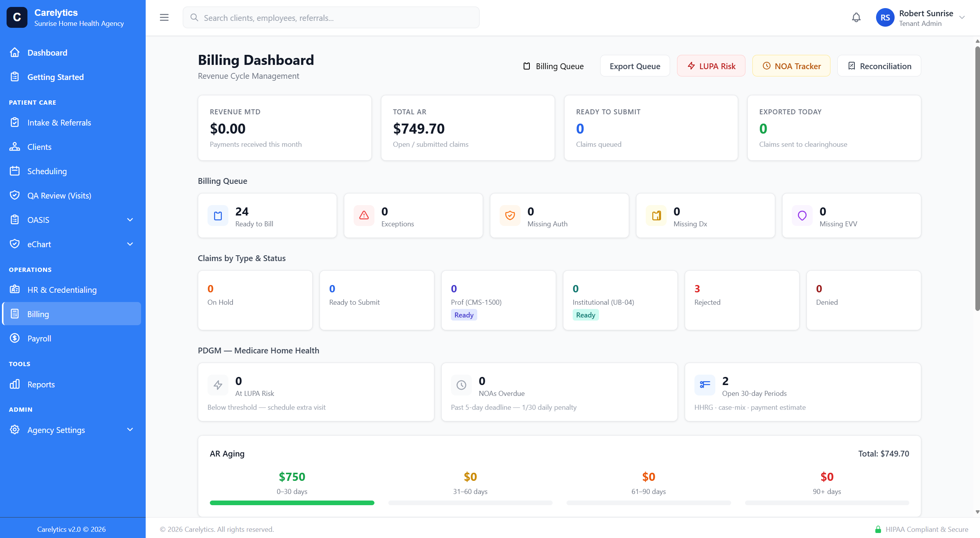Click the Missing Auth shield icon

click(510, 216)
